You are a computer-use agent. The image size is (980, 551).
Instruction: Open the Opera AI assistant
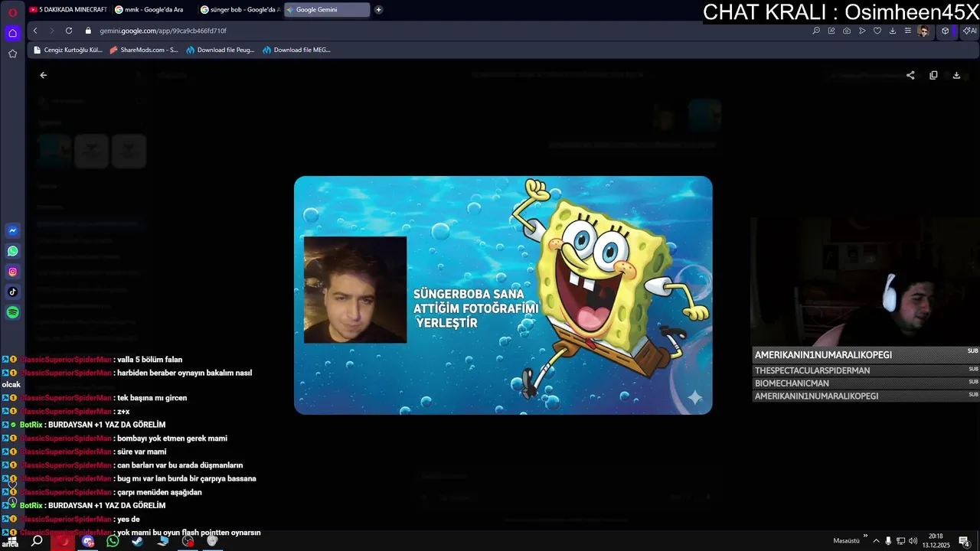point(969,31)
